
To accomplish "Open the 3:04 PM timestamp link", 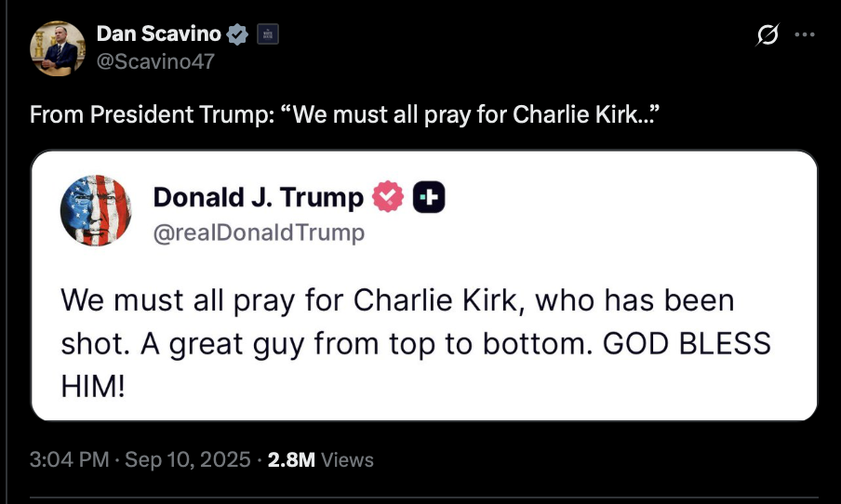I will click(x=69, y=459).
